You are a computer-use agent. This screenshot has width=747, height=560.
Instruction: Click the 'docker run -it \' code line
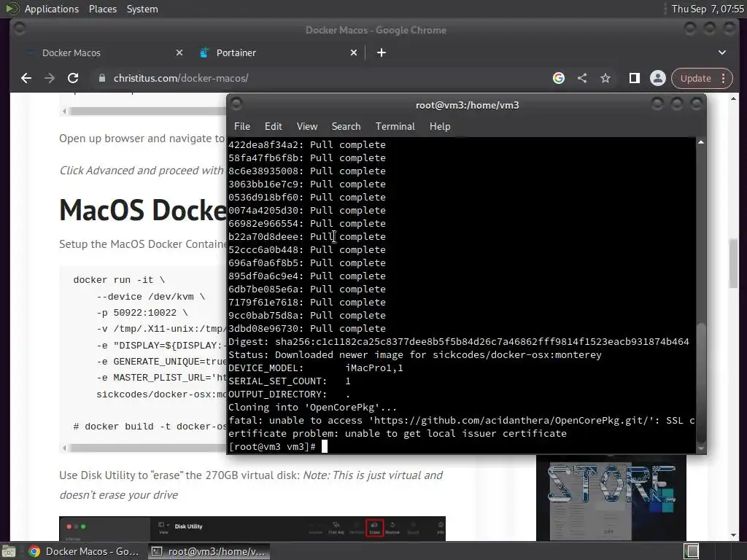pos(119,280)
